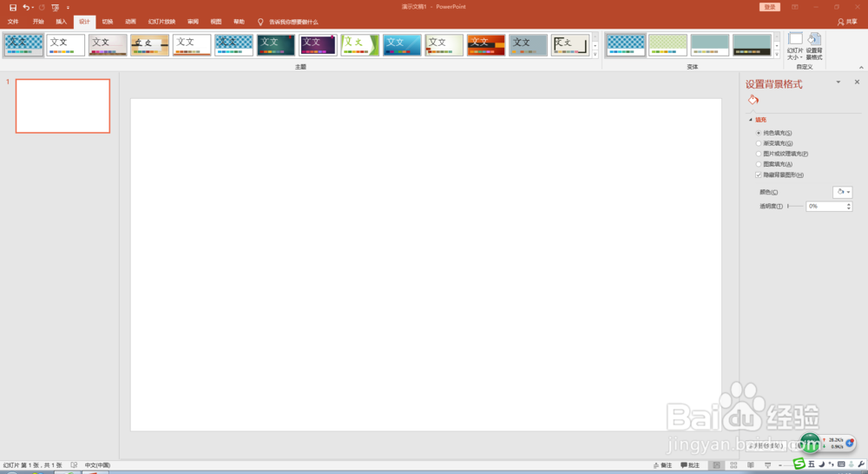Expand the variants gallery more arrow

pos(777,54)
